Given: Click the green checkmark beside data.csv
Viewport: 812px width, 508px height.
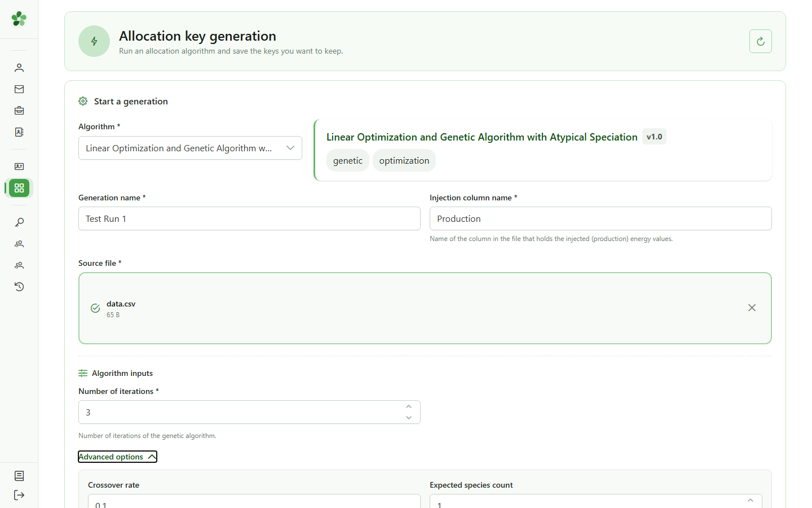Looking at the screenshot, I should (95, 308).
